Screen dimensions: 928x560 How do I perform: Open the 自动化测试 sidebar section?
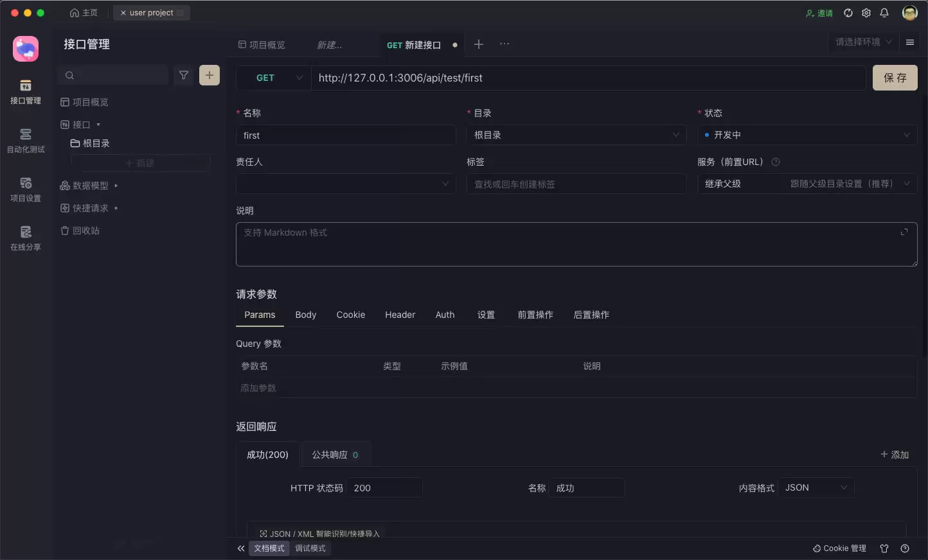click(26, 141)
